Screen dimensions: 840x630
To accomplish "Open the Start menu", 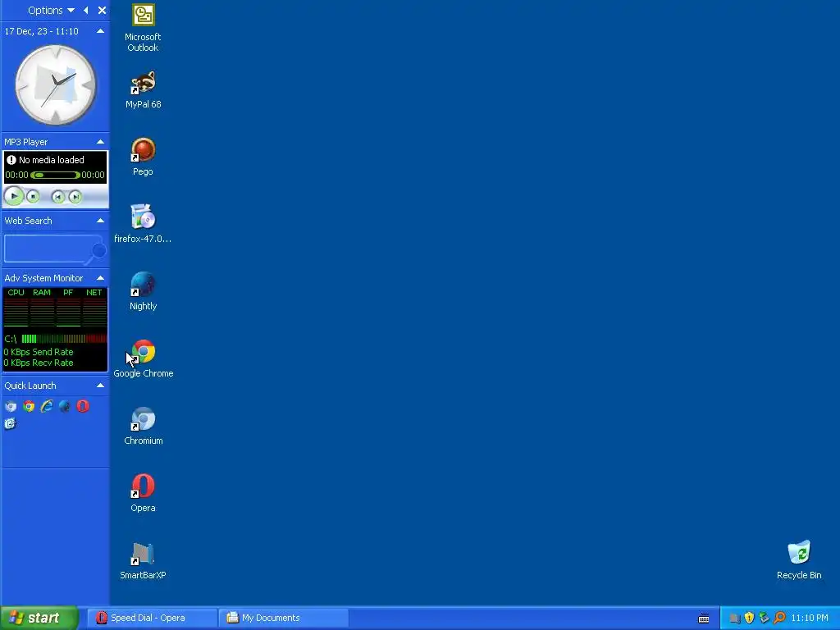I will click(39, 619).
